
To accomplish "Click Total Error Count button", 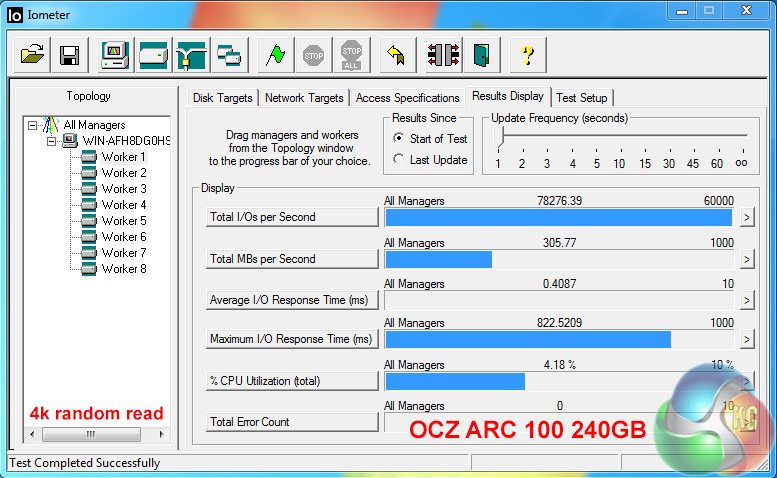I will tap(292, 422).
